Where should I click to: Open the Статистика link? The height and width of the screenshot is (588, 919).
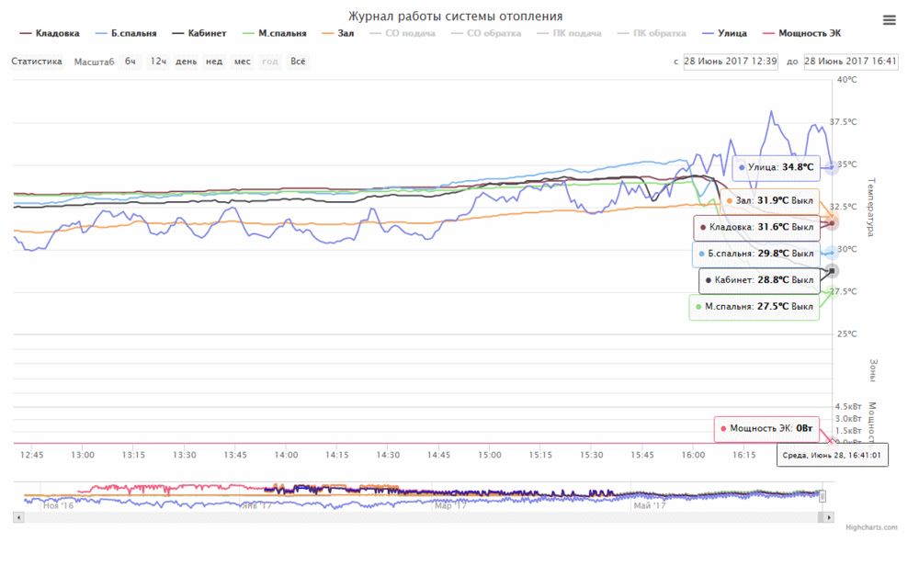click(x=37, y=62)
